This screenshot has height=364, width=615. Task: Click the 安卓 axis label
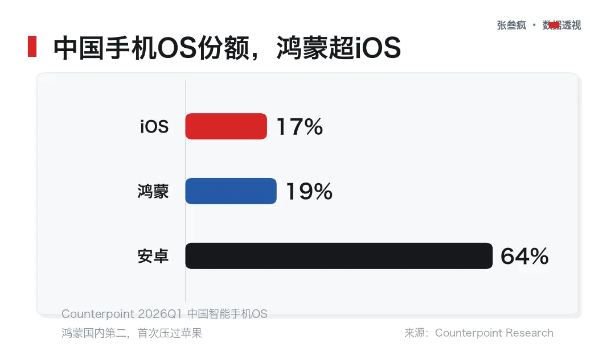point(153,257)
